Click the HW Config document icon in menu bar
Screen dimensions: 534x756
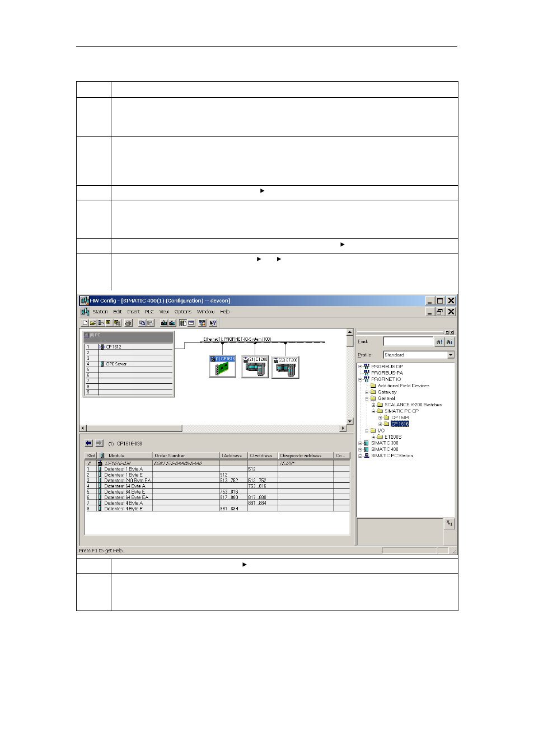pyautogui.click(x=85, y=312)
